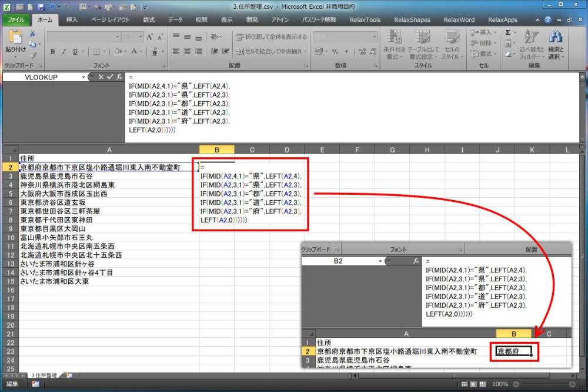Switch to the データ (Data) tab
This screenshot has height=392, width=588.
[x=175, y=19]
